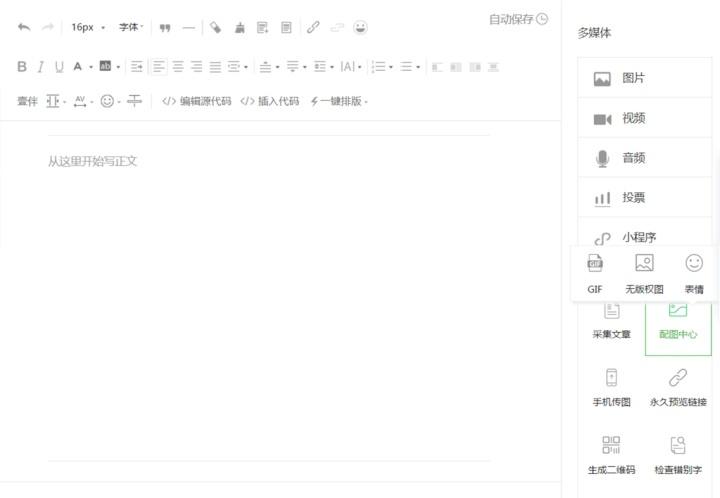The height and width of the screenshot is (498, 720).
Task: Insert a horizontal rule line
Action: (189, 28)
